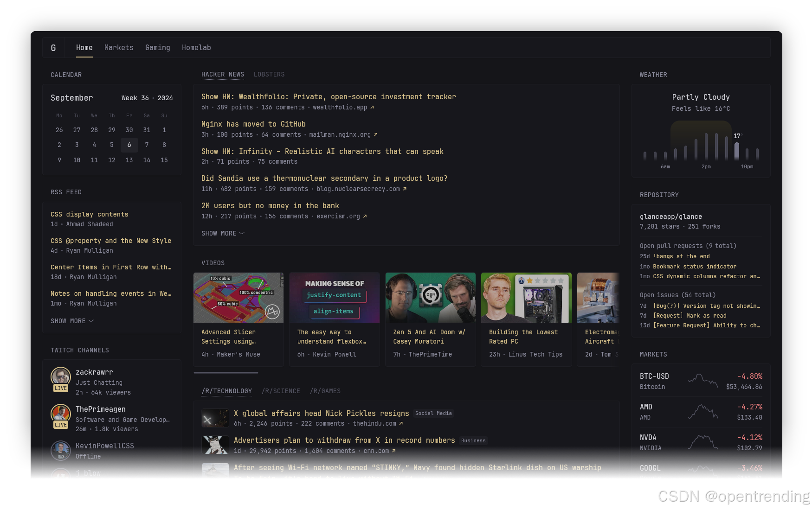Select the /r/games tab
This screenshot has height=510, width=812.
point(325,391)
